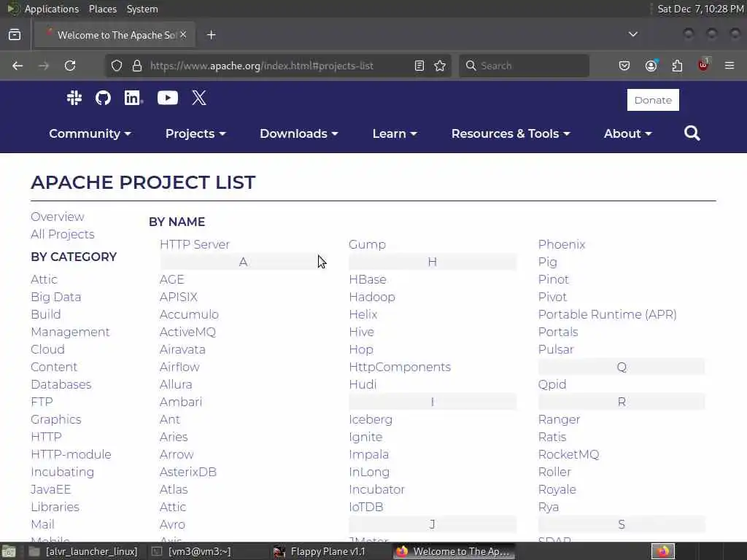Screen dimensions: 747x560
Task: Click the clock showing Sat Dec 7
Action: pos(700,9)
